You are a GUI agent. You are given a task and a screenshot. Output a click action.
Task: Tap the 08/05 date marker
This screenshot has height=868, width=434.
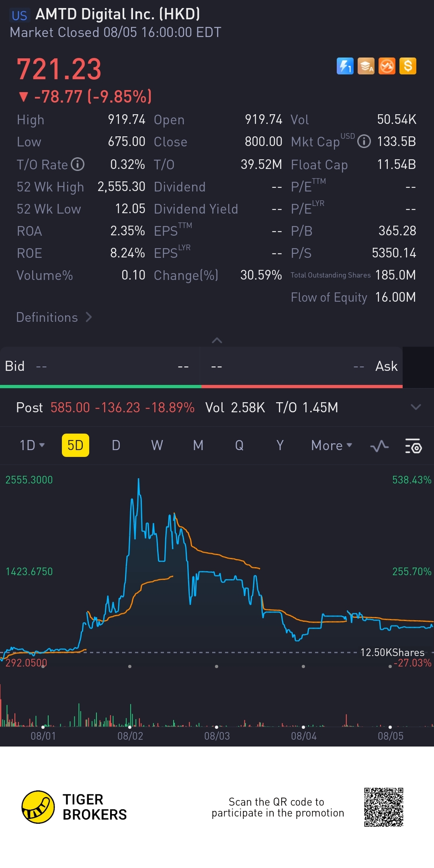[x=391, y=736]
